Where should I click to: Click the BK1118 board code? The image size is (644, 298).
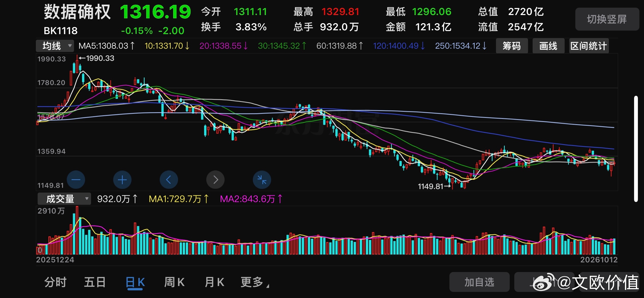(61, 31)
